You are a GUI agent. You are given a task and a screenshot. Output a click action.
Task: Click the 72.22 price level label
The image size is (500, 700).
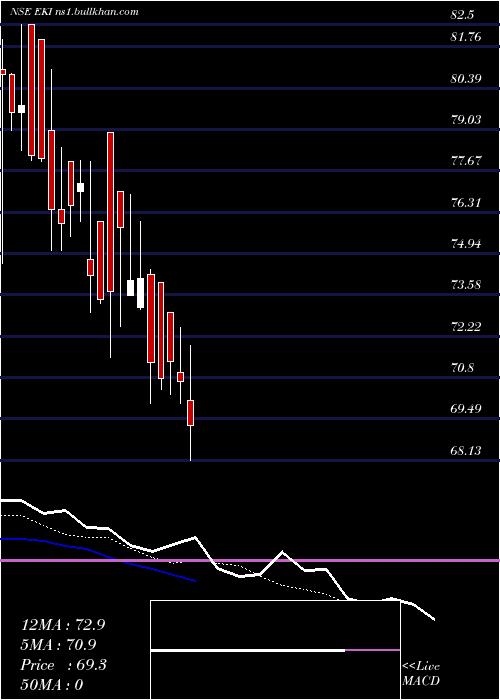click(x=466, y=327)
